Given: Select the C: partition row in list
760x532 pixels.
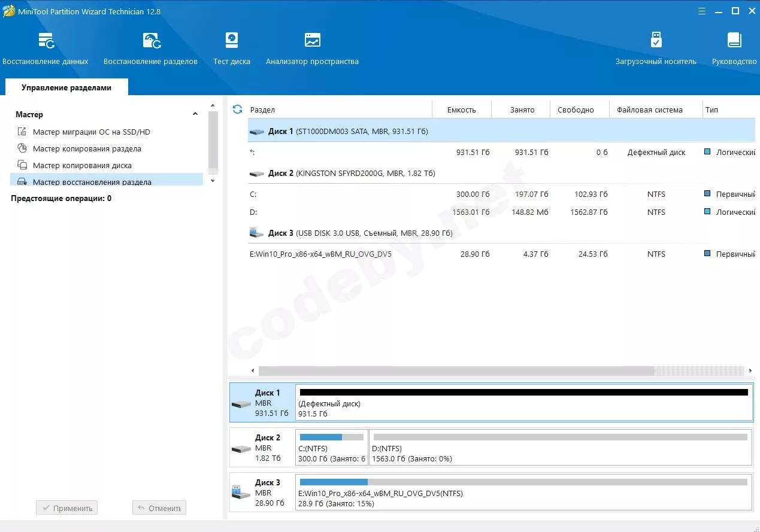Looking at the screenshot, I should tap(359, 194).
